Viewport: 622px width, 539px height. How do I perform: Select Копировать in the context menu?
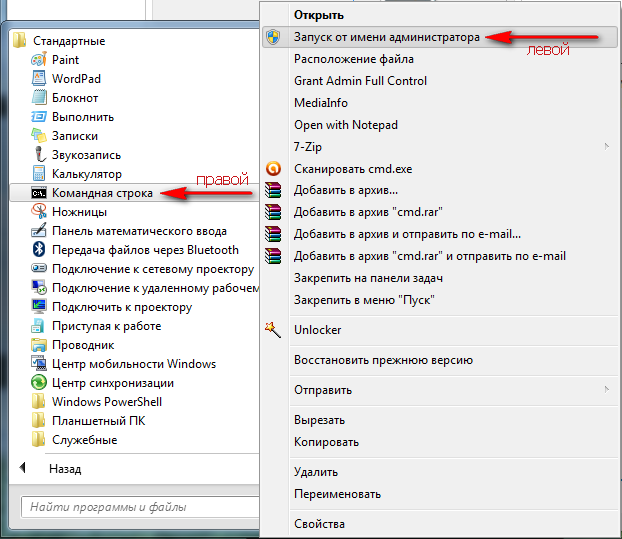click(327, 441)
